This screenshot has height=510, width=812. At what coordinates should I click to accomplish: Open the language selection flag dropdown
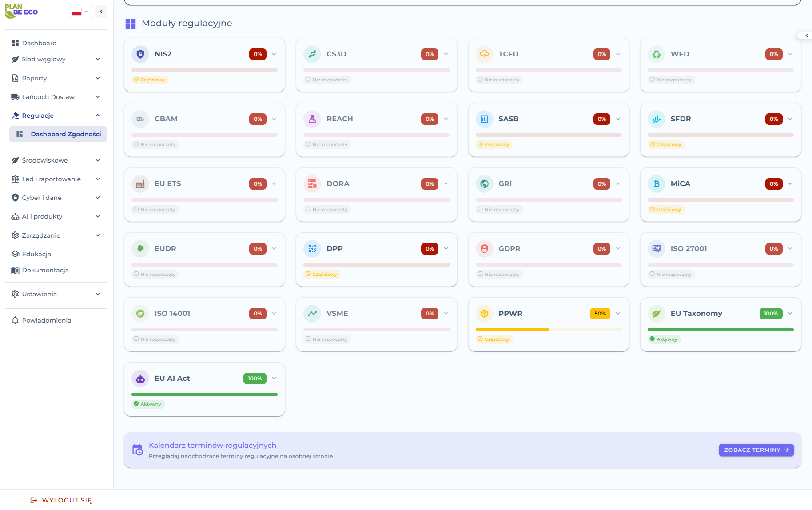click(80, 11)
